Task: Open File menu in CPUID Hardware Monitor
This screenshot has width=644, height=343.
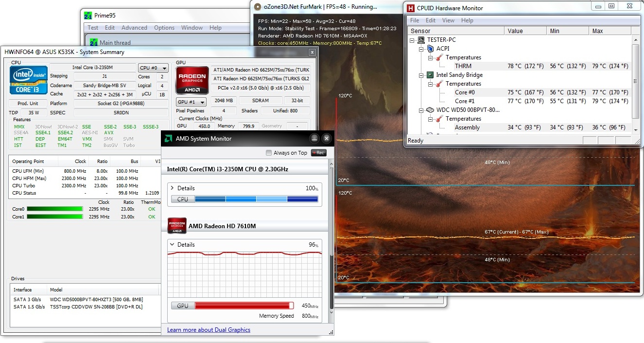Action: (x=415, y=20)
